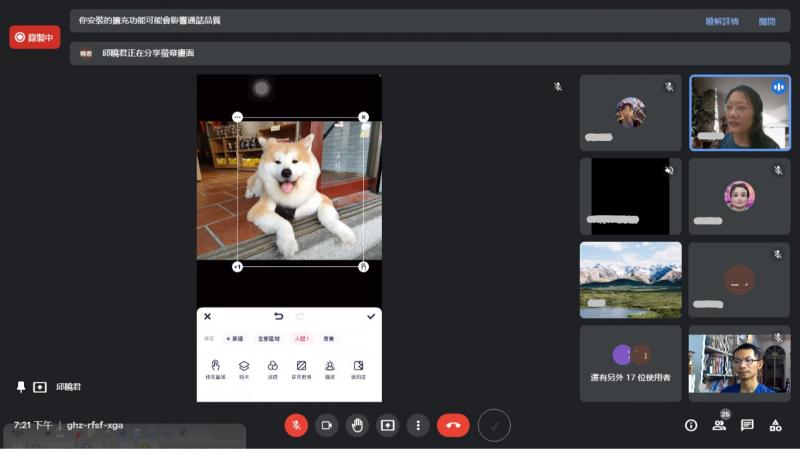The image size is (800, 449).
Task: Confirm edit with the checkmark icon
Action: coord(371,316)
